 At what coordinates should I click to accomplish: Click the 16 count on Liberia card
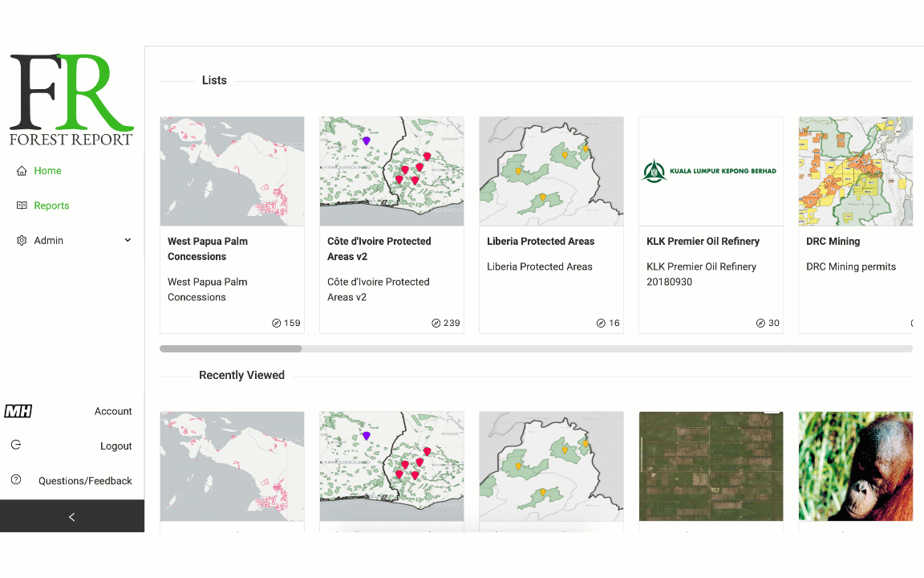[x=614, y=324]
